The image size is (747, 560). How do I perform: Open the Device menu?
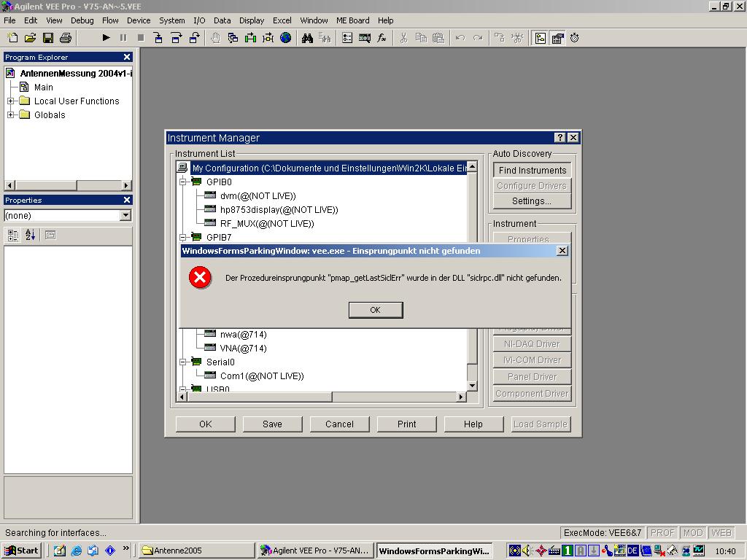[138, 20]
